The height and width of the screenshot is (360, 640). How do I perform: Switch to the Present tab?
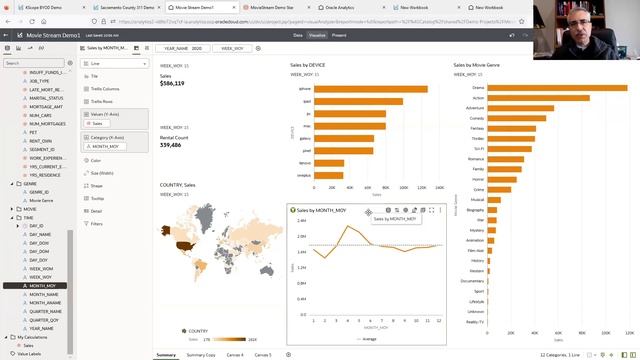point(339,36)
